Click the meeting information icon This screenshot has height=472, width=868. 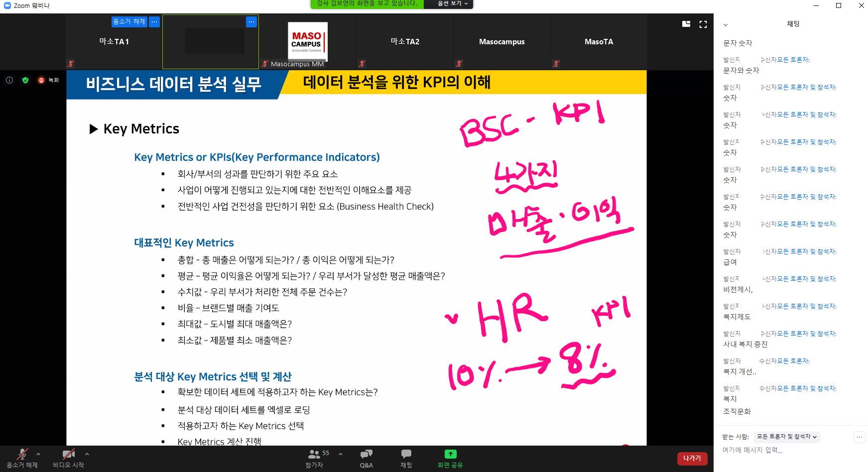(9, 80)
